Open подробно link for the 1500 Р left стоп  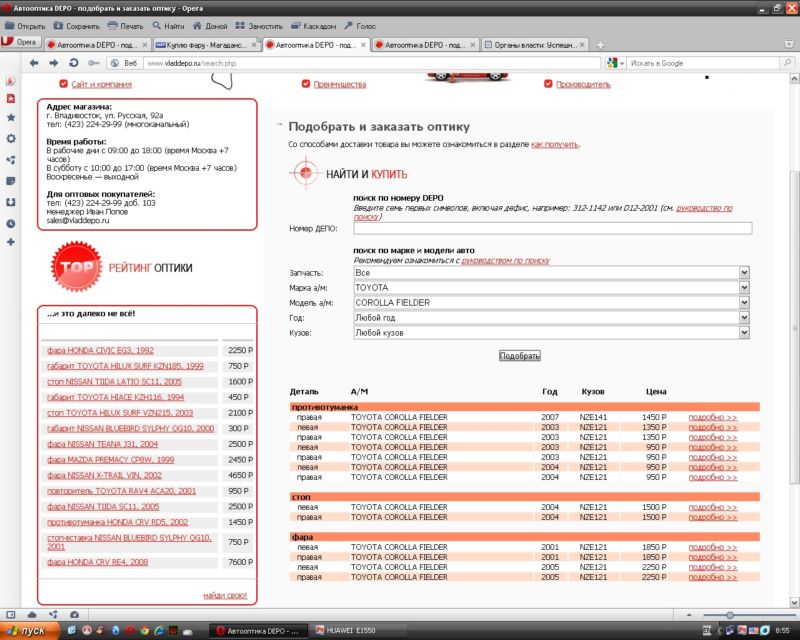713,507
